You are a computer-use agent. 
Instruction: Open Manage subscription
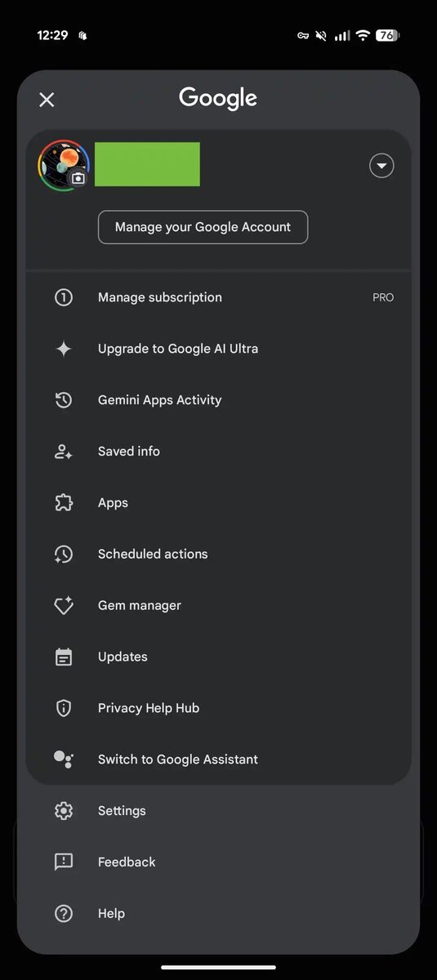click(x=218, y=297)
